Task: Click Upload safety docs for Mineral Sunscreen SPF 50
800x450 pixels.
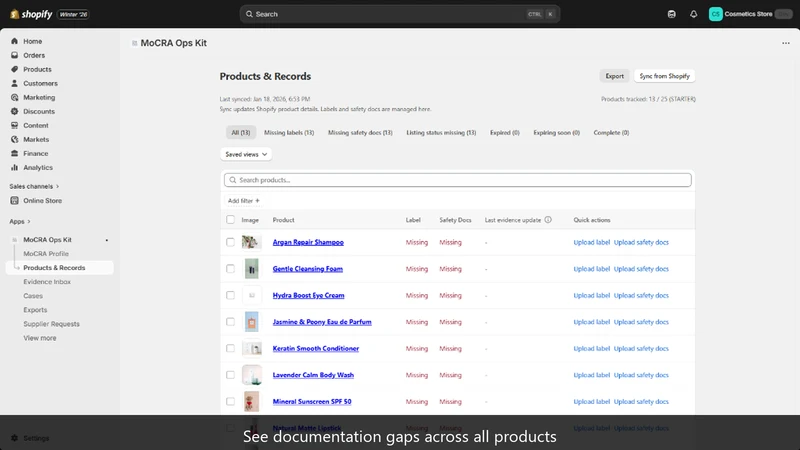Action: [641, 402]
